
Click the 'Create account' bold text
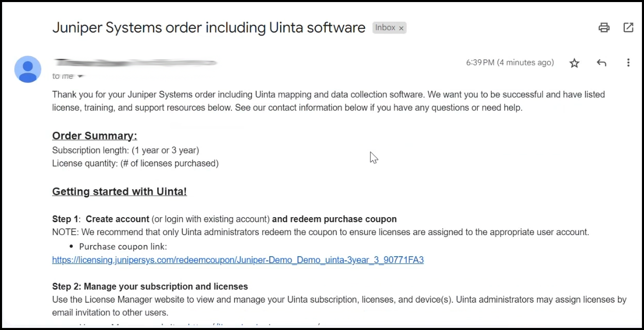click(x=117, y=219)
